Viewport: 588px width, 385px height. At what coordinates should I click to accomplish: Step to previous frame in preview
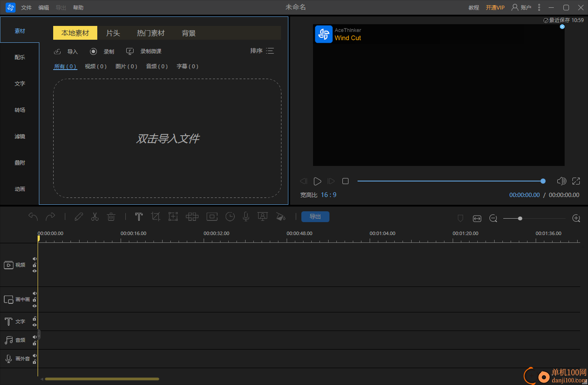[304, 181]
